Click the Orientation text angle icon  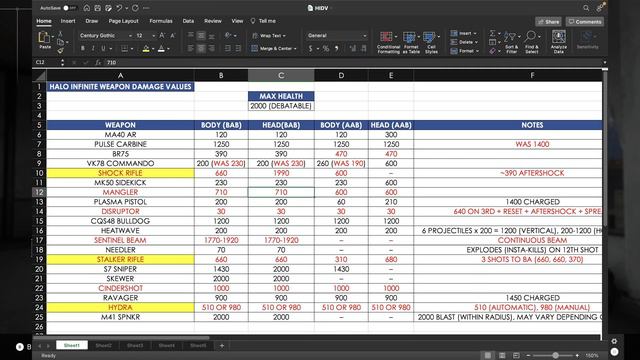pos(228,36)
